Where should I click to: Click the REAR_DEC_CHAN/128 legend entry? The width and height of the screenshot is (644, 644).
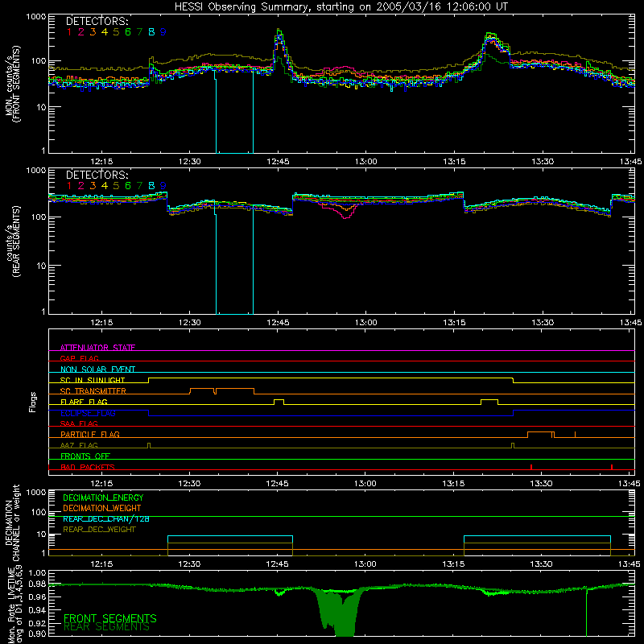106,518
